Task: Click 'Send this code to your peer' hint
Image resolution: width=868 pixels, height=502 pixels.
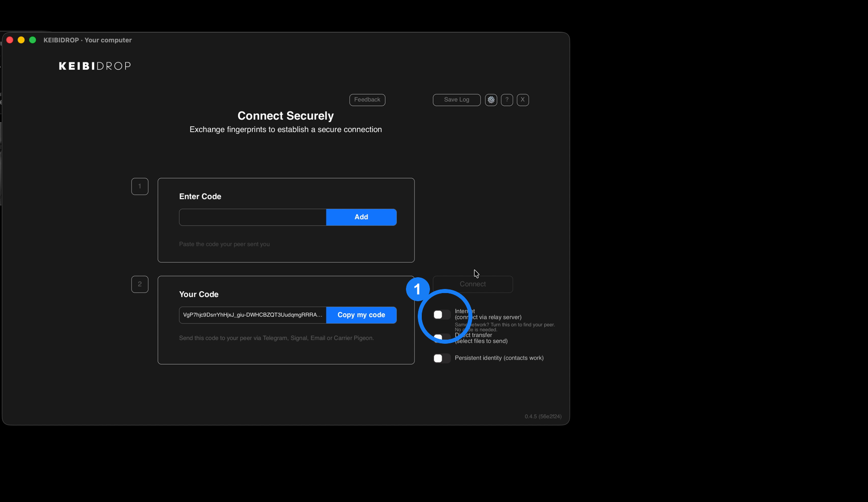Action: [276, 338]
